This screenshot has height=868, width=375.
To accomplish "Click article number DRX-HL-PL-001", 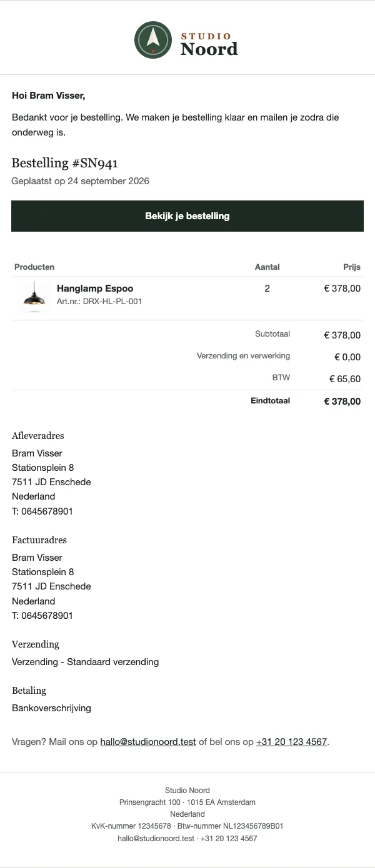I will click(99, 301).
